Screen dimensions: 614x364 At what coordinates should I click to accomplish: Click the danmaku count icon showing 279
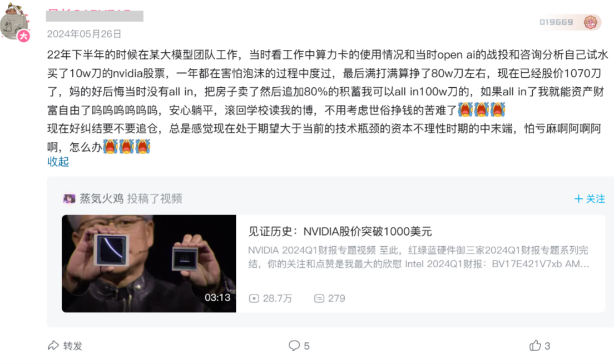point(319,298)
